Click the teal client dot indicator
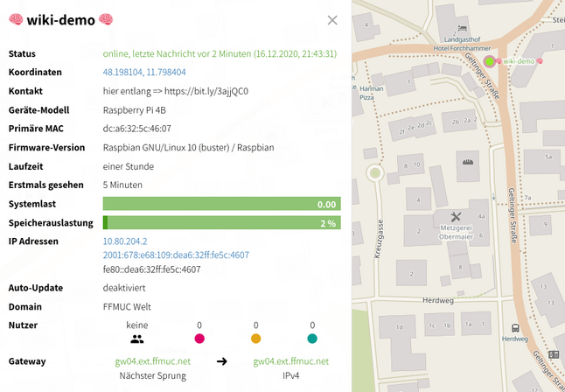 point(312,339)
